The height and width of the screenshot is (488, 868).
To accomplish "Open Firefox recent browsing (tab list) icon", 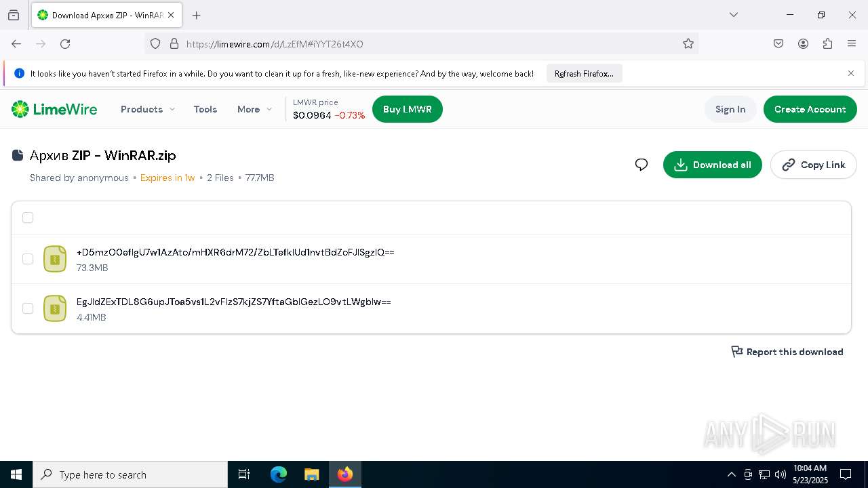I will point(14,15).
